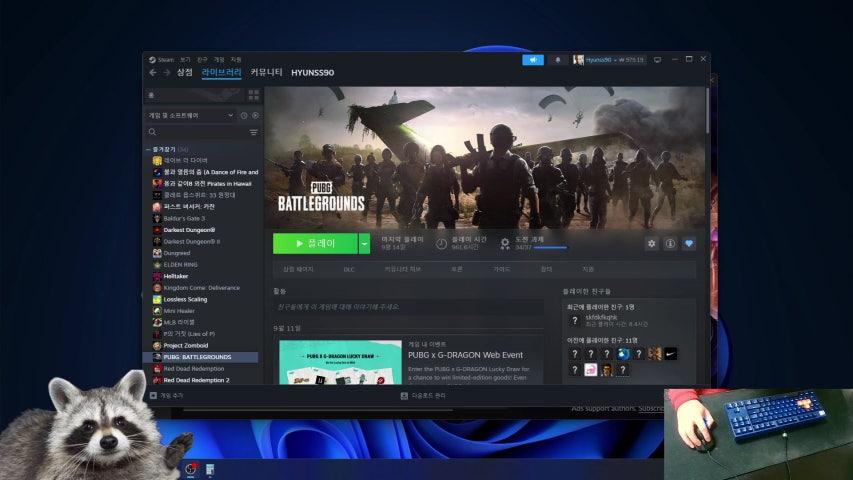Image resolution: width=853 pixels, height=480 pixels.
Task: Select Red Dead Redemption 2 in library
Action: click(x=196, y=380)
